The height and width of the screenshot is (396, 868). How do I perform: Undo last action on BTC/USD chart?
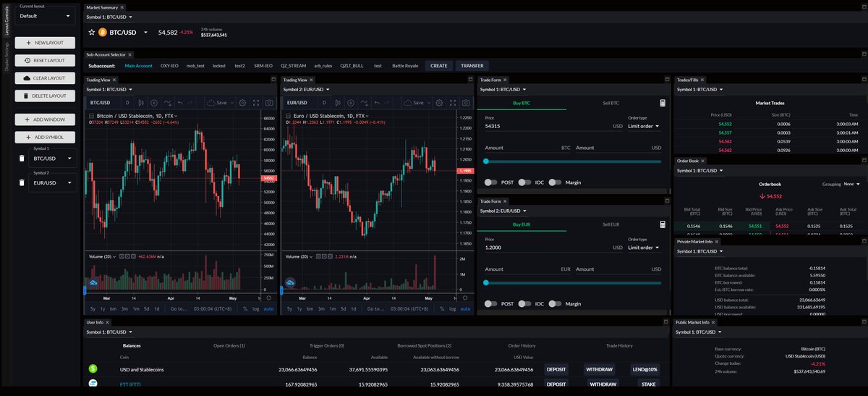[x=181, y=103]
